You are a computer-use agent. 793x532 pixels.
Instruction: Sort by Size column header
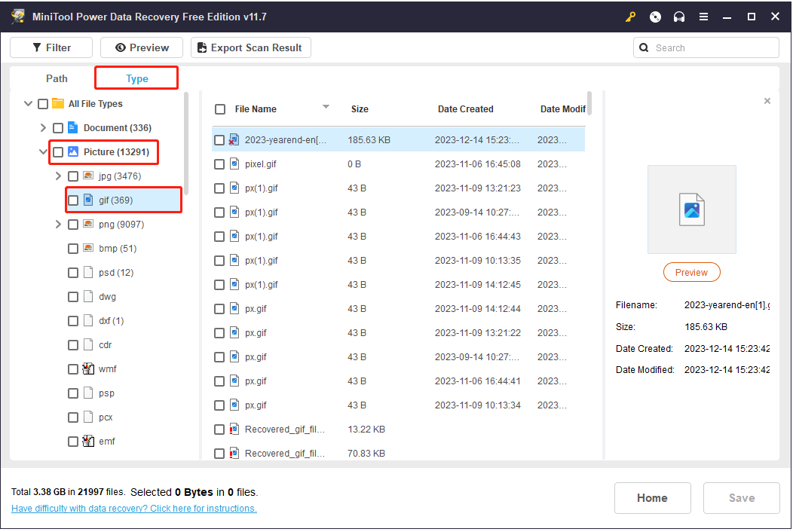[360, 109]
